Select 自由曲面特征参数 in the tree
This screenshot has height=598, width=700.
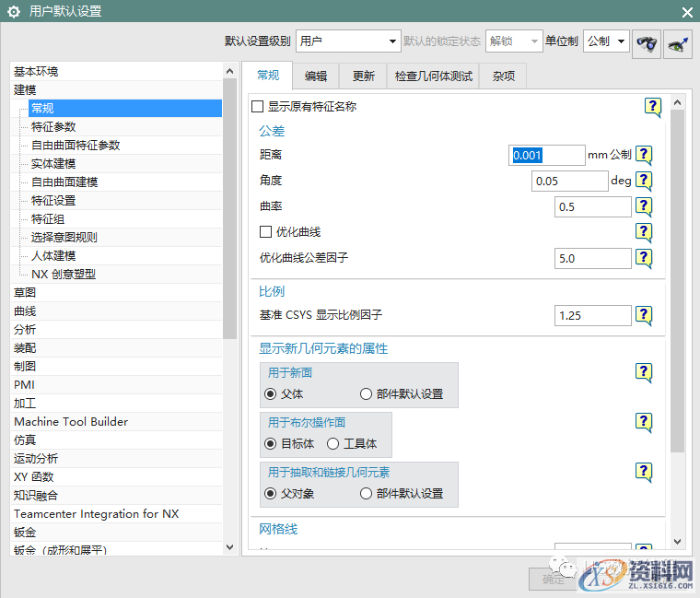click(125, 146)
